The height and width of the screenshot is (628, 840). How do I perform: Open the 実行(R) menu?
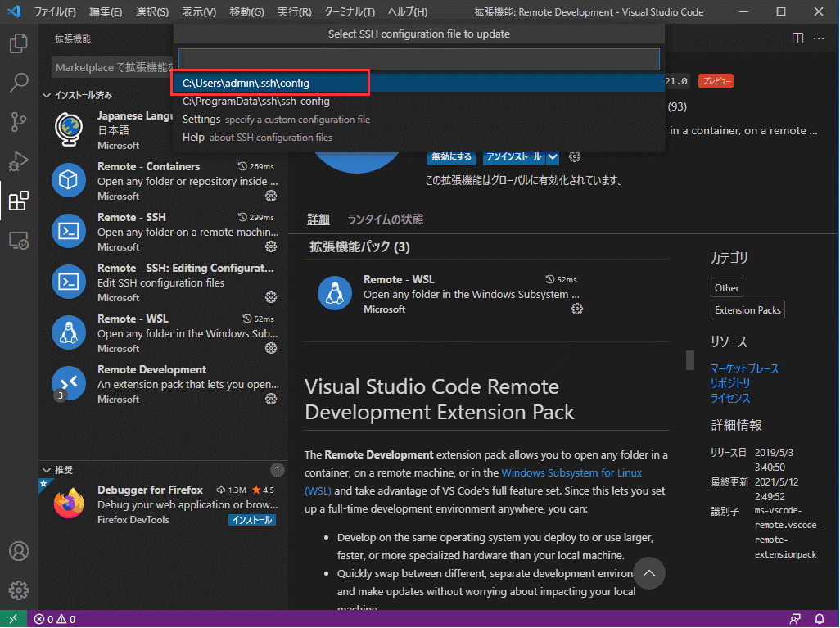294,11
